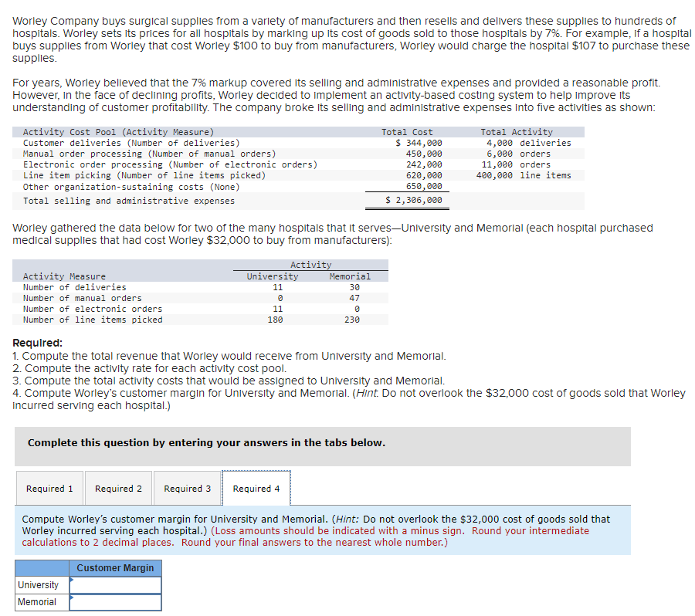Click the University column header in activity table
695x616 pixels.
[273, 276]
